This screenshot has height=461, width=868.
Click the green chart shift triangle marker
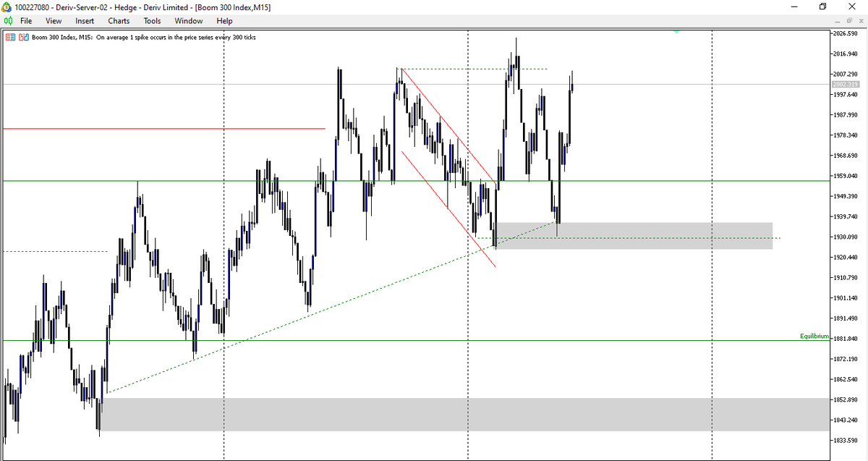pyautogui.click(x=676, y=32)
